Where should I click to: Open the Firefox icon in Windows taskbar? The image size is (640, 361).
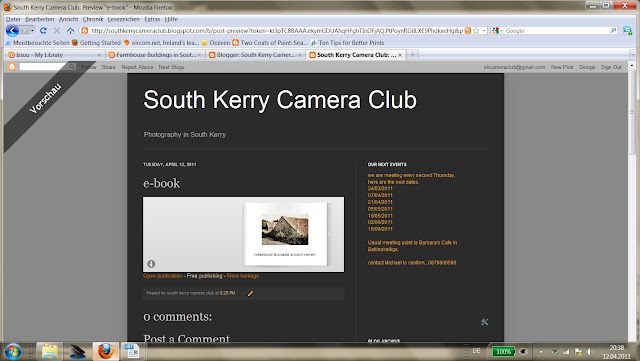(106, 351)
